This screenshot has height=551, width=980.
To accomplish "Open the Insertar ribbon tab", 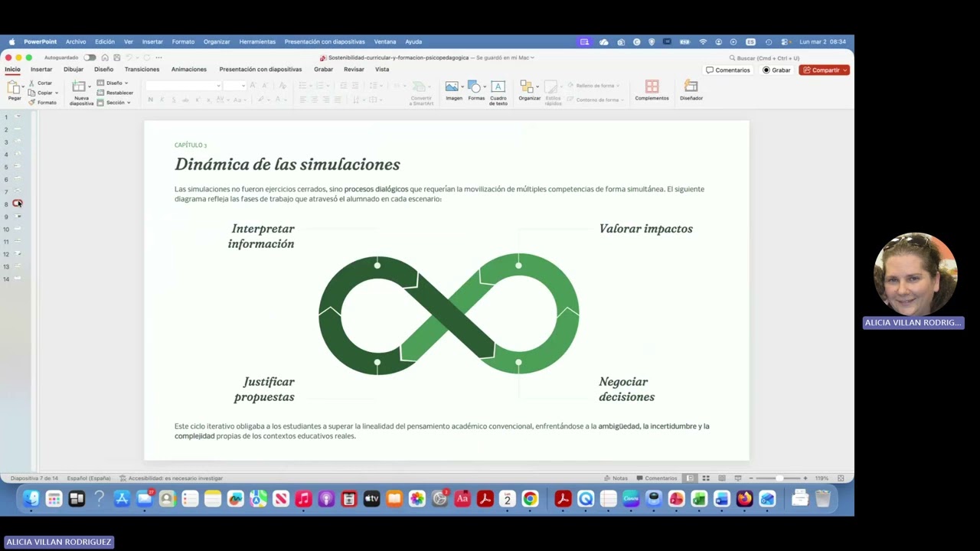I will tap(41, 69).
